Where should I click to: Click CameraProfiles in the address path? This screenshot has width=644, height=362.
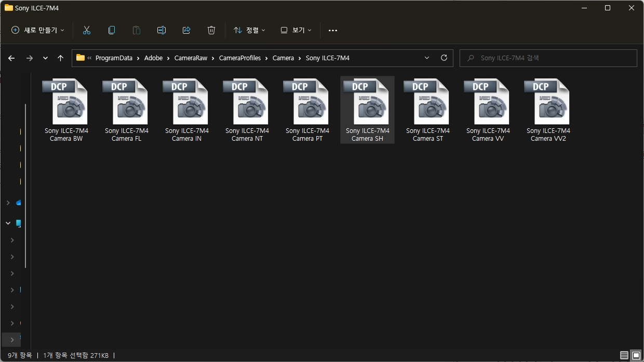click(240, 58)
